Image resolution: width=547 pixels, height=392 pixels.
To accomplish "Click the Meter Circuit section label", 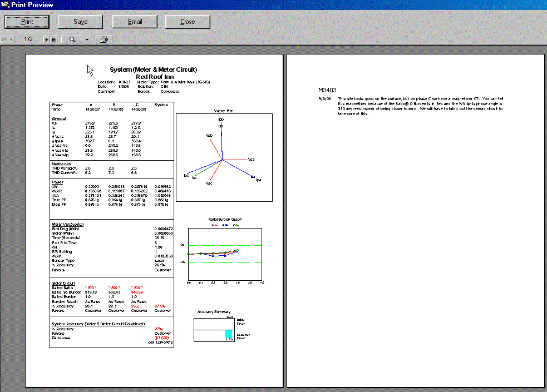I will click(63, 283).
